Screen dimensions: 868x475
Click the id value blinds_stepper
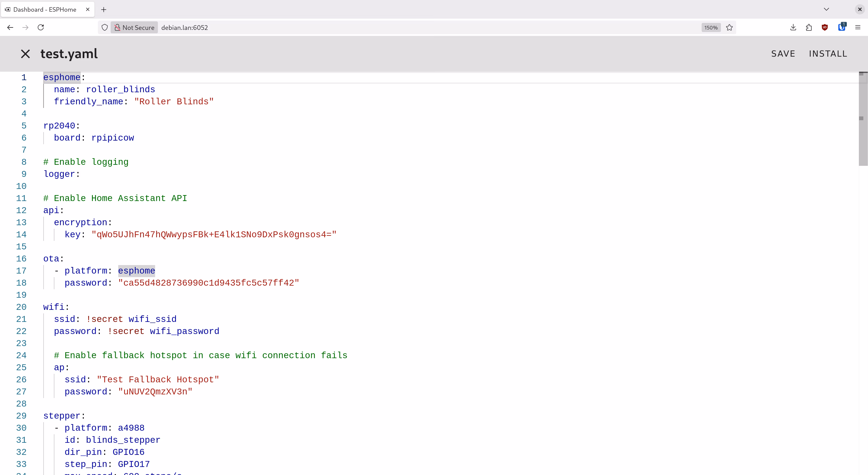(x=123, y=440)
